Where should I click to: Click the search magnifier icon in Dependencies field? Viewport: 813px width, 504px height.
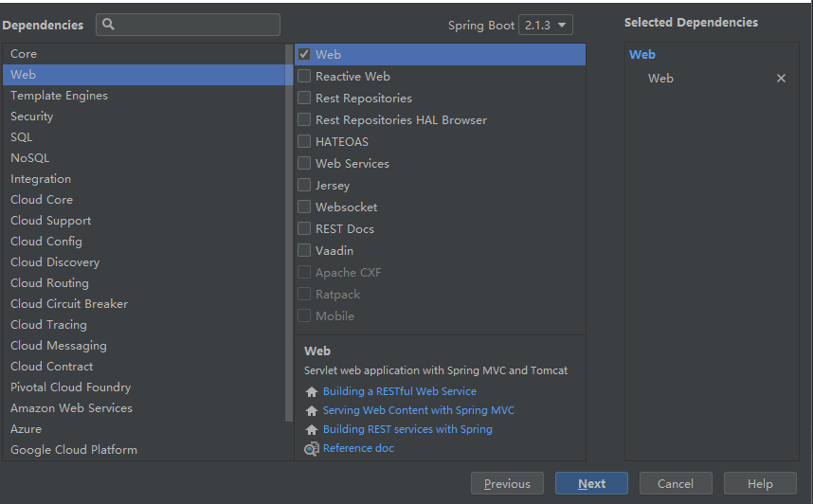click(108, 24)
